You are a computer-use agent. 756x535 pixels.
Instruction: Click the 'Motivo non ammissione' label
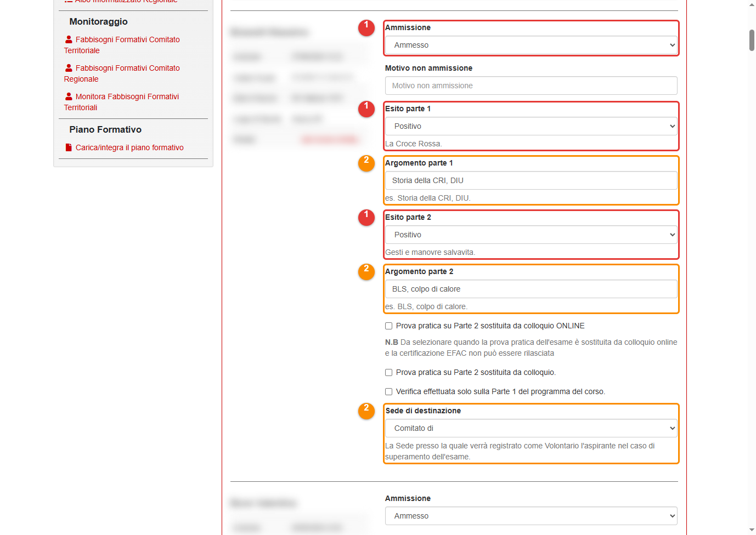tap(428, 68)
